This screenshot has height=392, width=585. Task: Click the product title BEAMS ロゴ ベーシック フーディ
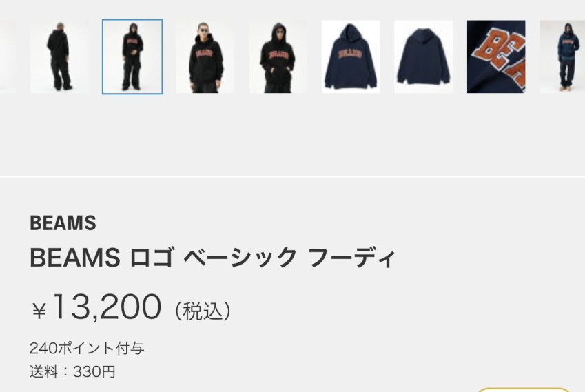pos(212,258)
